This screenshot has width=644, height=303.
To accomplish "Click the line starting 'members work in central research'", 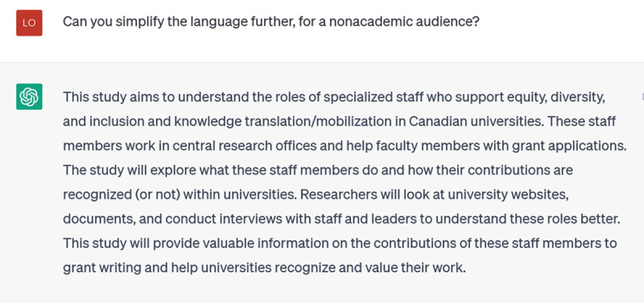I will point(345,146).
